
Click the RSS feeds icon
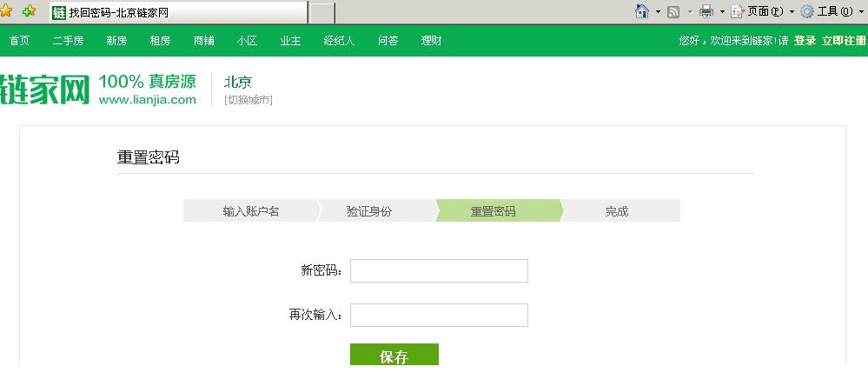(x=673, y=11)
